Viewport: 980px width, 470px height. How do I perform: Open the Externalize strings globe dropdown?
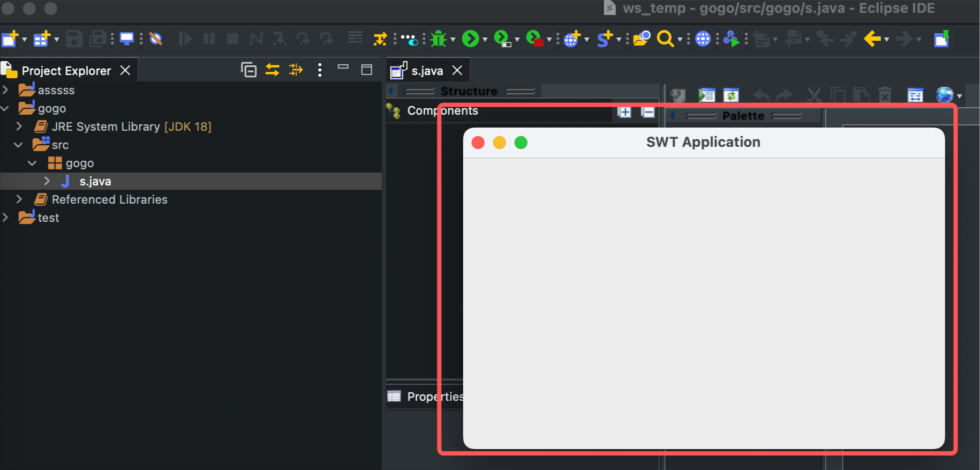point(960,96)
